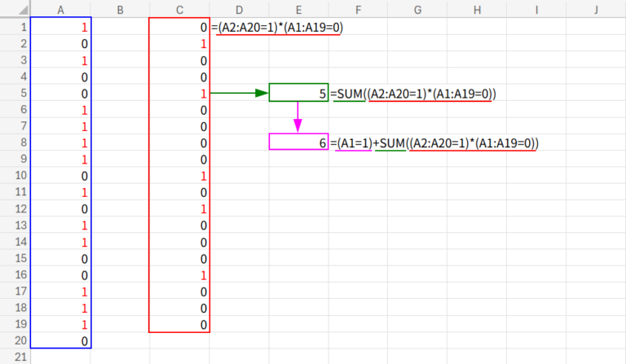This screenshot has width=626, height=364.
Task: Select row 21 header
Action: [15, 357]
